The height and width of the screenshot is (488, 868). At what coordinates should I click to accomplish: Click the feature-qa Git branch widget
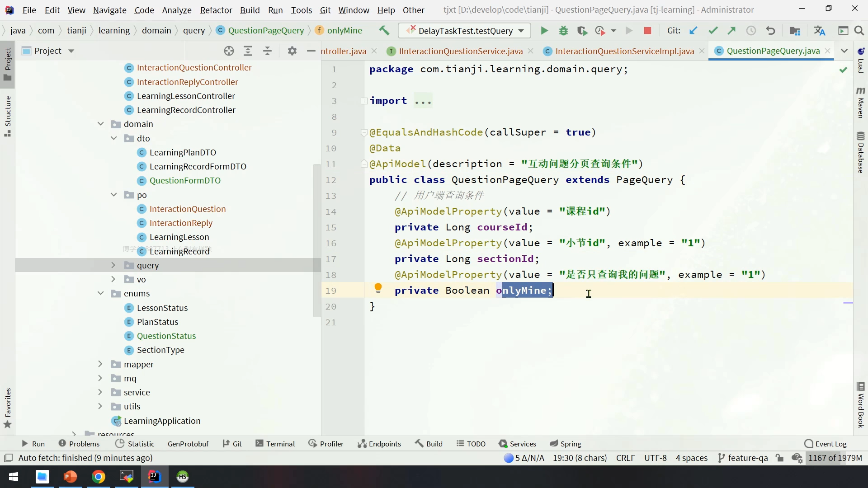pos(743,458)
